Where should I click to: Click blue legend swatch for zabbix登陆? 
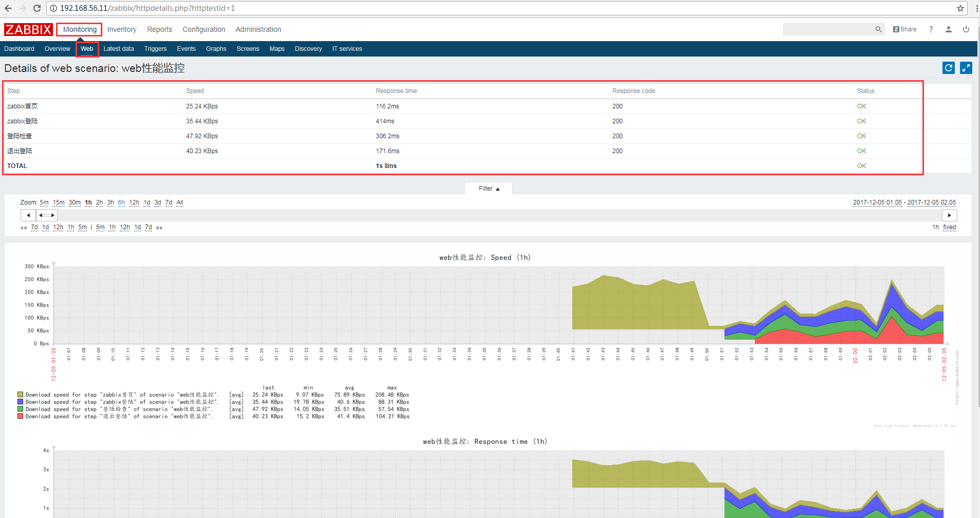[20, 402]
